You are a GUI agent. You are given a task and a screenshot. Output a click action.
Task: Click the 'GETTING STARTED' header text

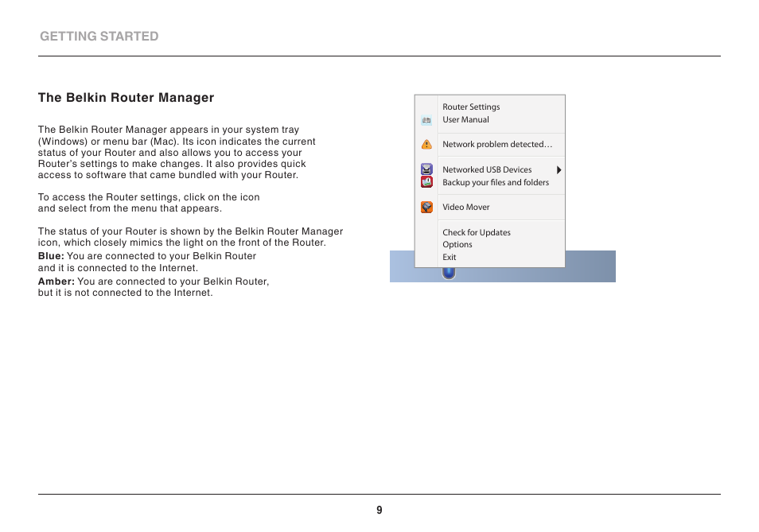tap(99, 37)
